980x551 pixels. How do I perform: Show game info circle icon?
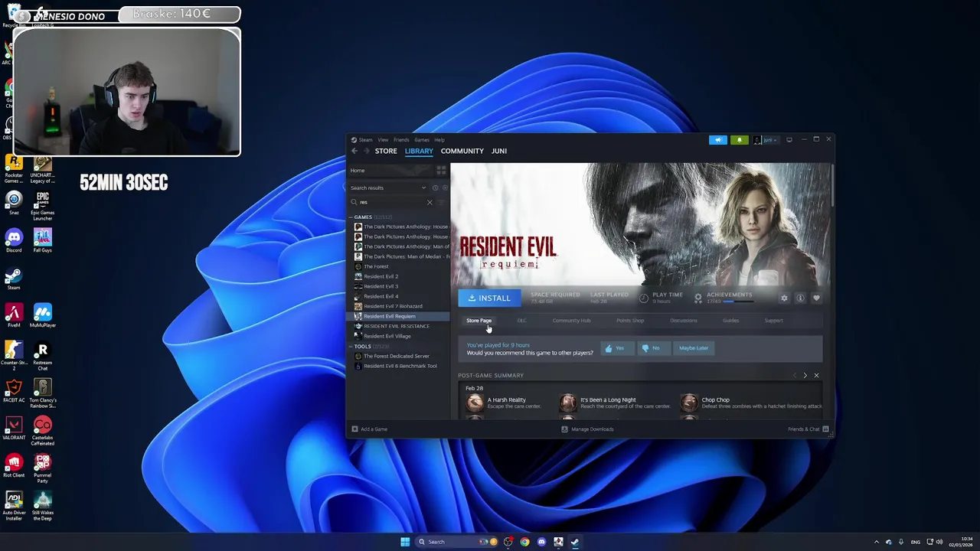tap(800, 298)
